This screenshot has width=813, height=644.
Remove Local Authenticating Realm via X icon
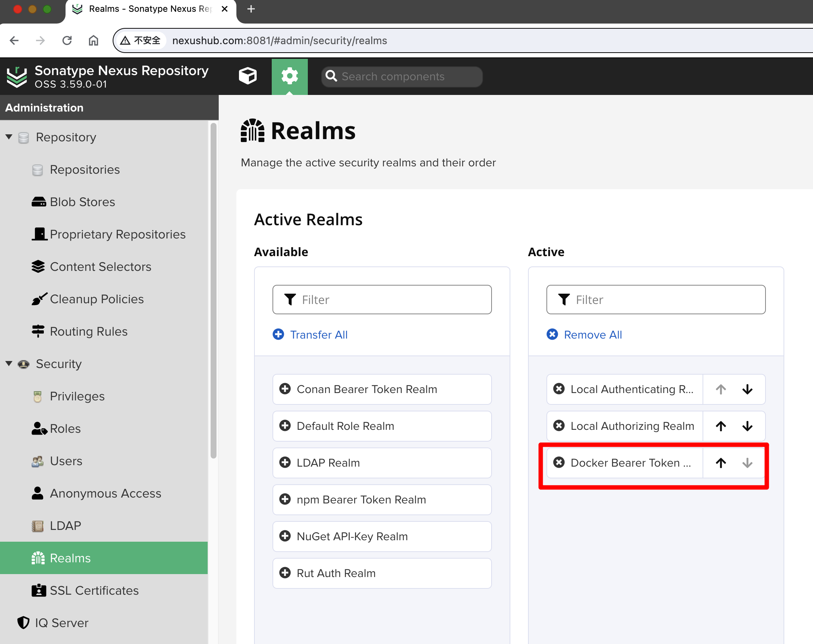559,389
